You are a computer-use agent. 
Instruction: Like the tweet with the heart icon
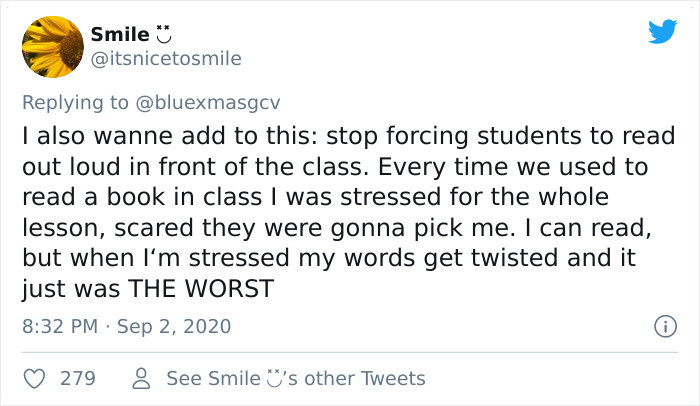pos(34,379)
